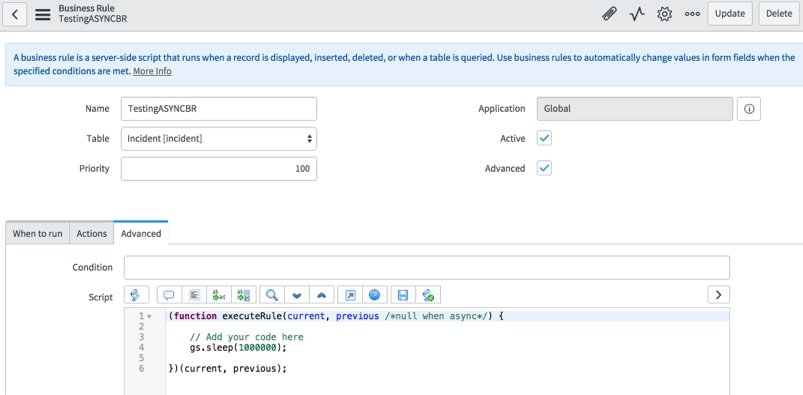Toggle full screen script editor icon
This screenshot has height=395, width=803.
(350, 295)
